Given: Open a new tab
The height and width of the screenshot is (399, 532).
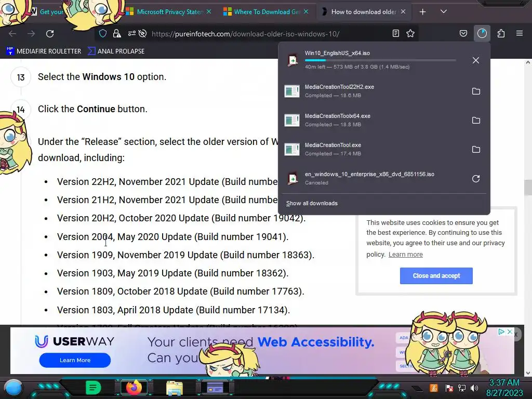Looking at the screenshot, I should click(423, 12).
